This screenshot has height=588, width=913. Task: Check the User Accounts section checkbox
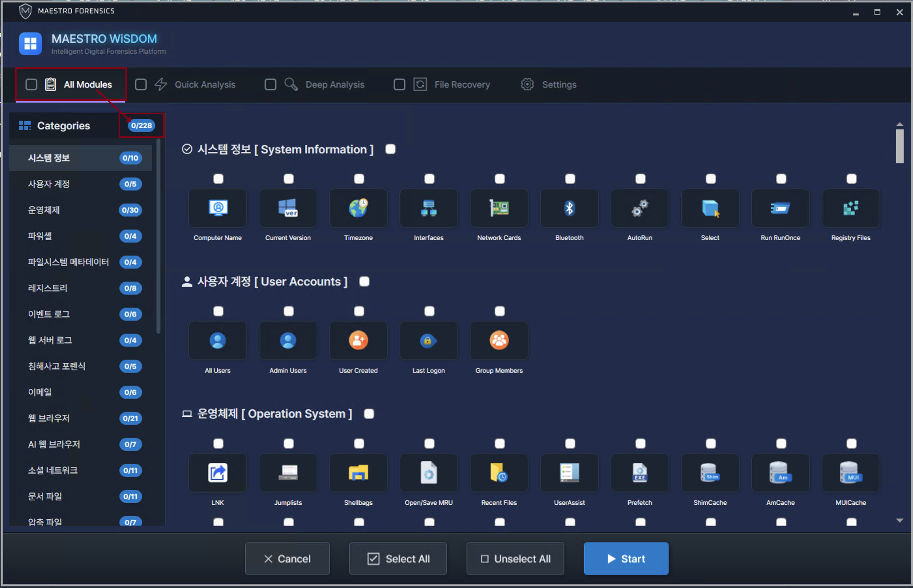pyautogui.click(x=364, y=282)
